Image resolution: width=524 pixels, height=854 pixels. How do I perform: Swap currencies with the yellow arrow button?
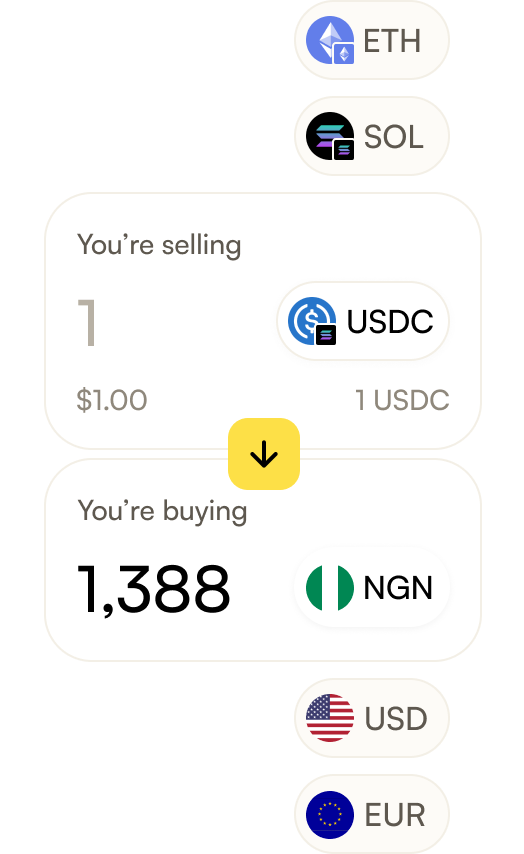[x=264, y=454]
